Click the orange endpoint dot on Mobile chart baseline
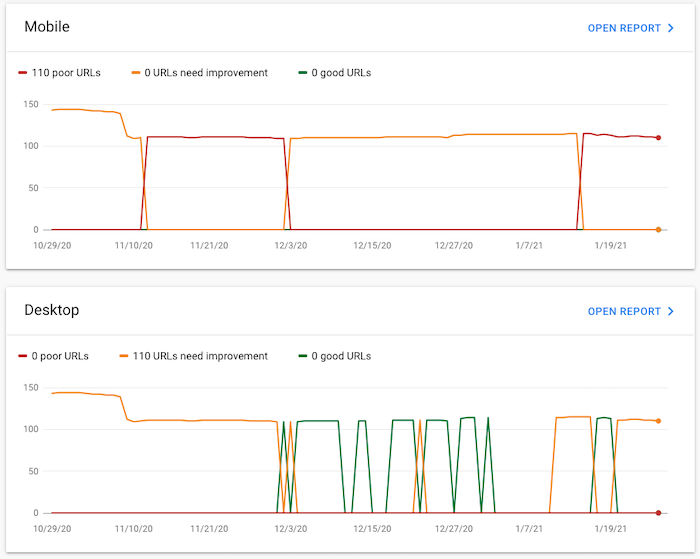Screen dimensions: 700x559 [x=658, y=229]
